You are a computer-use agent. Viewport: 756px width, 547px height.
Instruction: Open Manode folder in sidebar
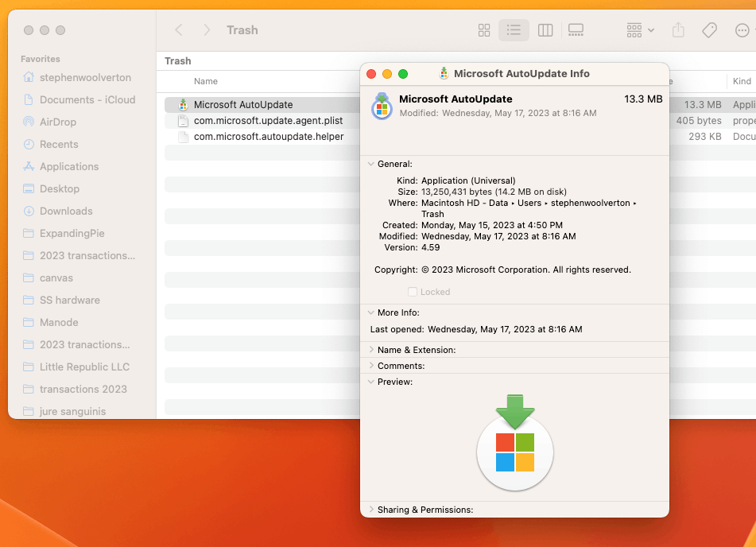[x=59, y=322]
